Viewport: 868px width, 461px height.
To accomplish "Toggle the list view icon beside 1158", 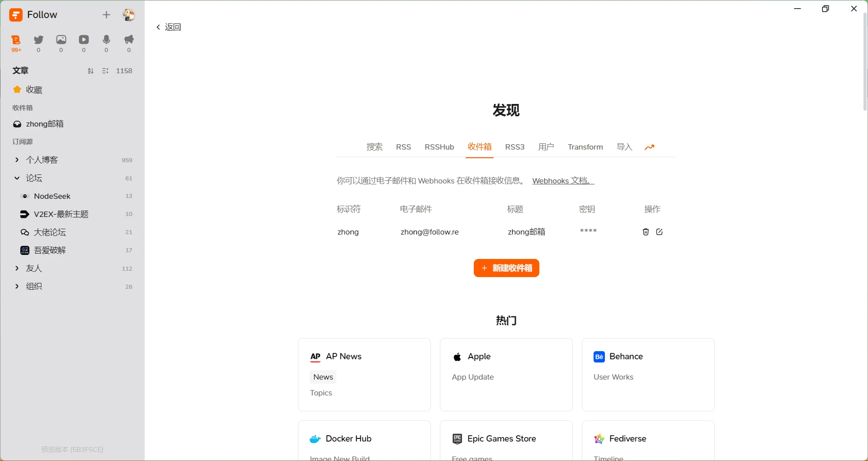I will [x=105, y=71].
